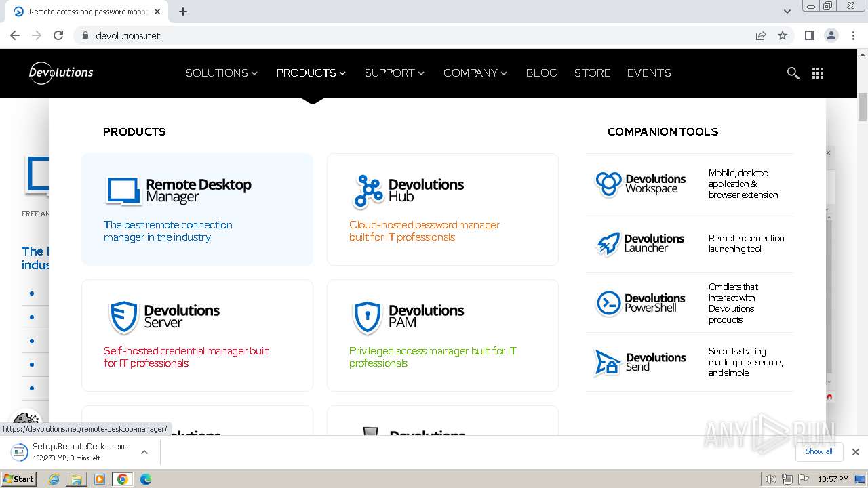Click the Remote Desktop Manager monitor icon
The width and height of the screenshot is (868, 488).
[x=123, y=191]
